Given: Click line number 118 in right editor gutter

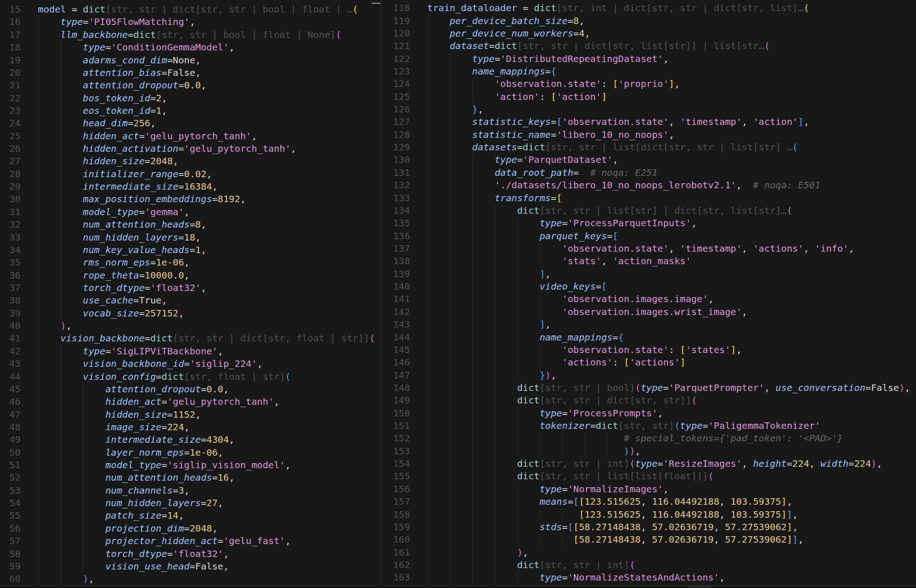Looking at the screenshot, I should coord(401,8).
